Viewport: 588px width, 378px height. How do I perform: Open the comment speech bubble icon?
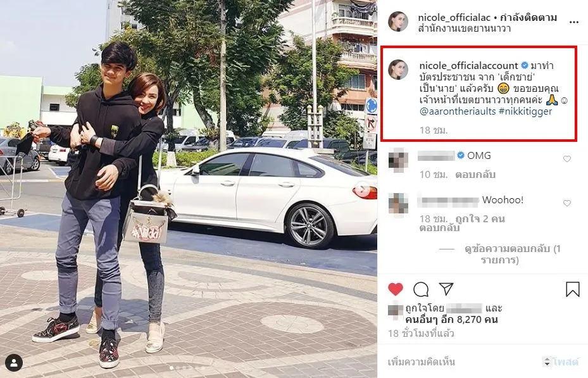pos(421,289)
